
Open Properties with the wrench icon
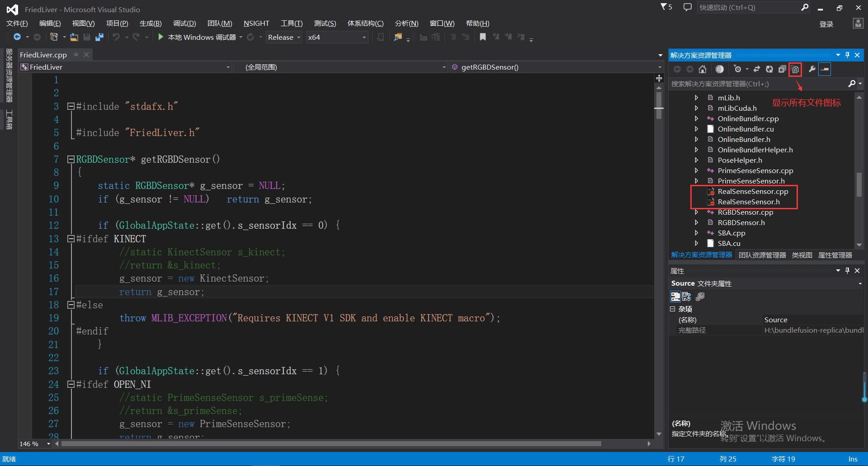[x=812, y=69]
